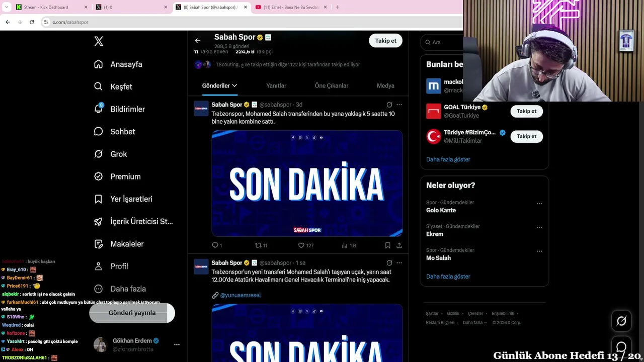The height and width of the screenshot is (362, 644).
Task: Open more options on the 3d-old post
Action: point(399,105)
